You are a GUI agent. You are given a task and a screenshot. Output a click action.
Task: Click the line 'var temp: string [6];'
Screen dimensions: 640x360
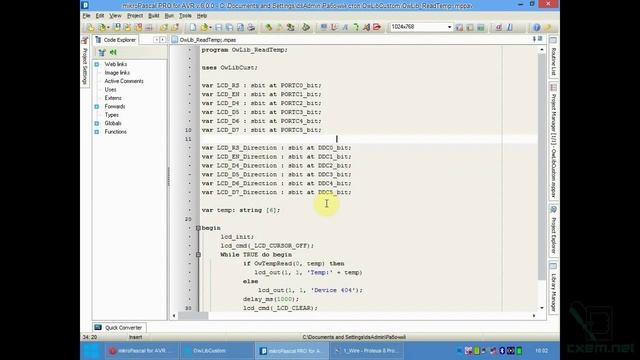pyautogui.click(x=241, y=210)
